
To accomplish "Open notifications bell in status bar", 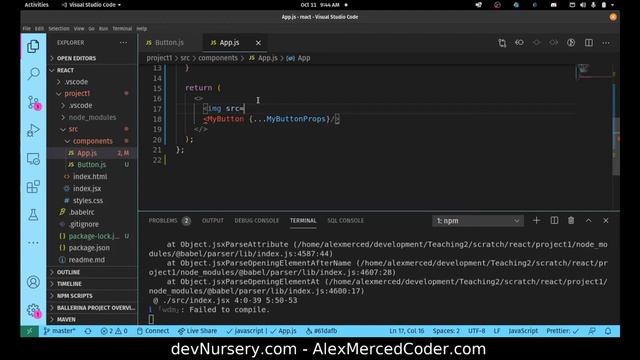I will click(608, 331).
